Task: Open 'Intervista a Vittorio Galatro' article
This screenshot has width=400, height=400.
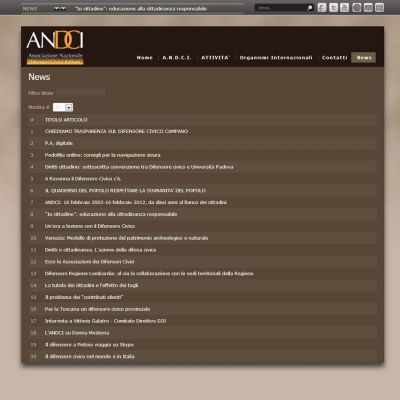Action: 105,321
